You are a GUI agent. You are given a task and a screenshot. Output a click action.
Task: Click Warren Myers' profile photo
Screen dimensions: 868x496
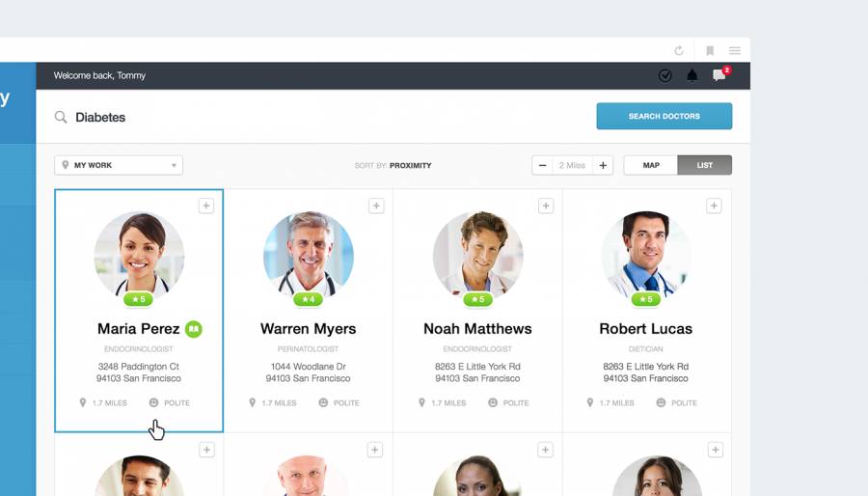coord(309,255)
